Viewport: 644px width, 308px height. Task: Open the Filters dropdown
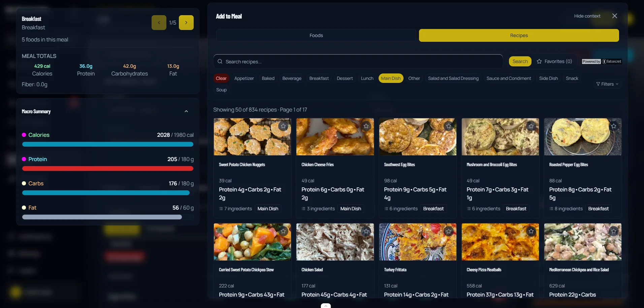click(x=607, y=84)
